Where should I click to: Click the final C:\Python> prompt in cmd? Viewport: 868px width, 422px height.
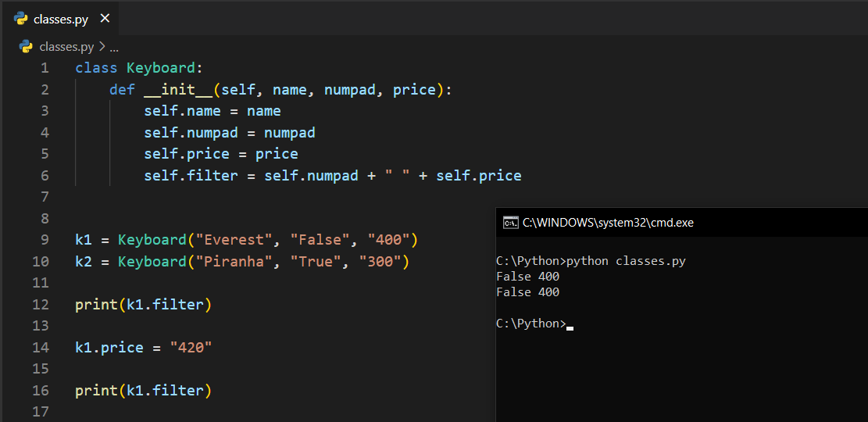tap(530, 324)
